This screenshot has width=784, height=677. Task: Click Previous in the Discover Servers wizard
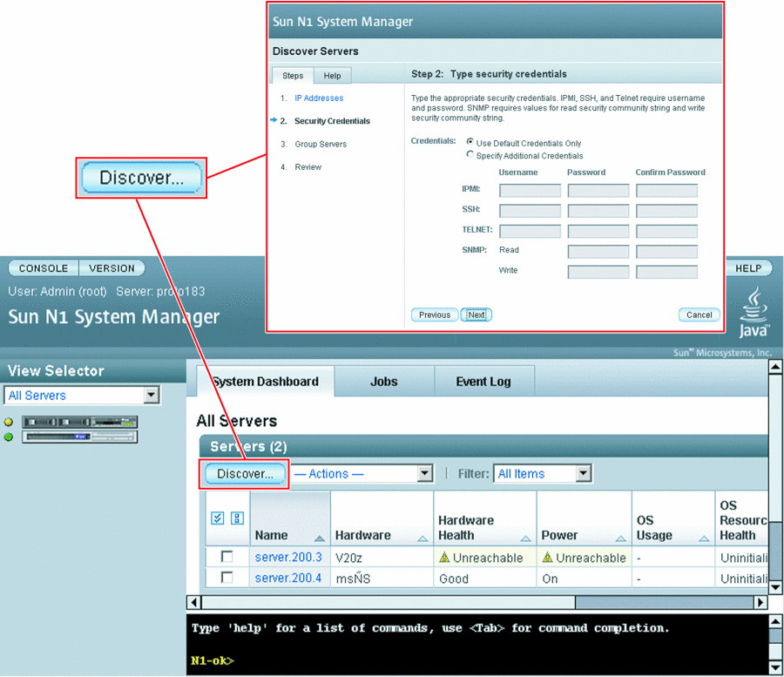[x=435, y=315]
